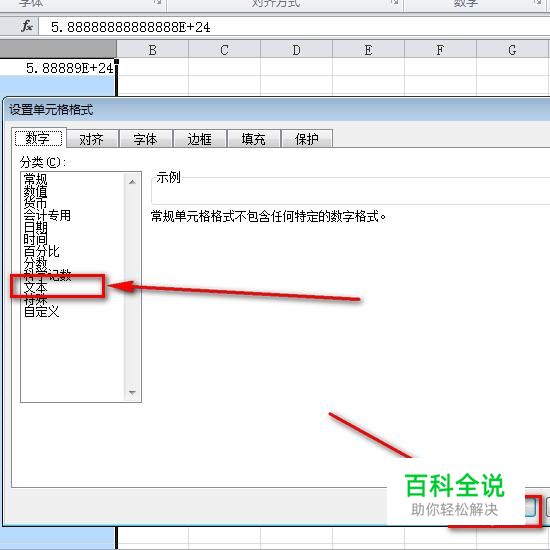The image size is (550, 550).
Task: Open the 数字 tab in the format dialog
Action: coord(38,139)
